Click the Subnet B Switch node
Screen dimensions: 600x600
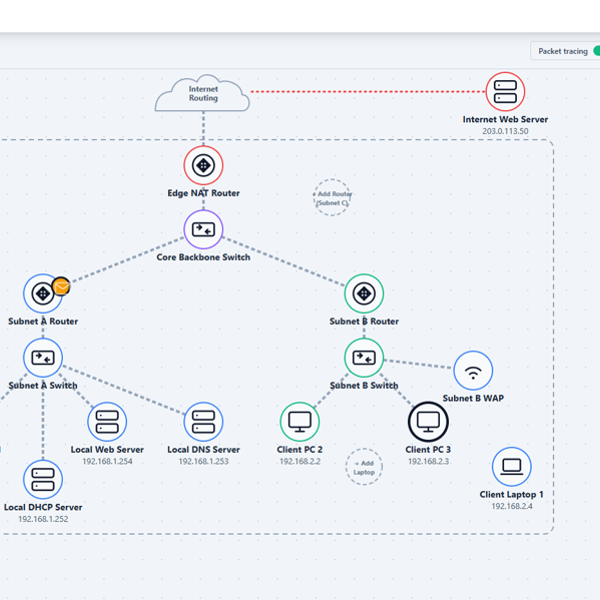point(364,358)
